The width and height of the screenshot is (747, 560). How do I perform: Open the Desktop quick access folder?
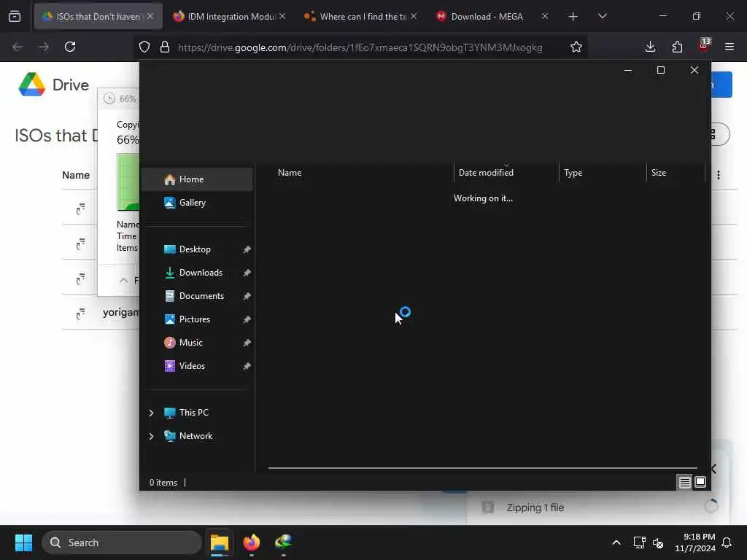point(194,249)
